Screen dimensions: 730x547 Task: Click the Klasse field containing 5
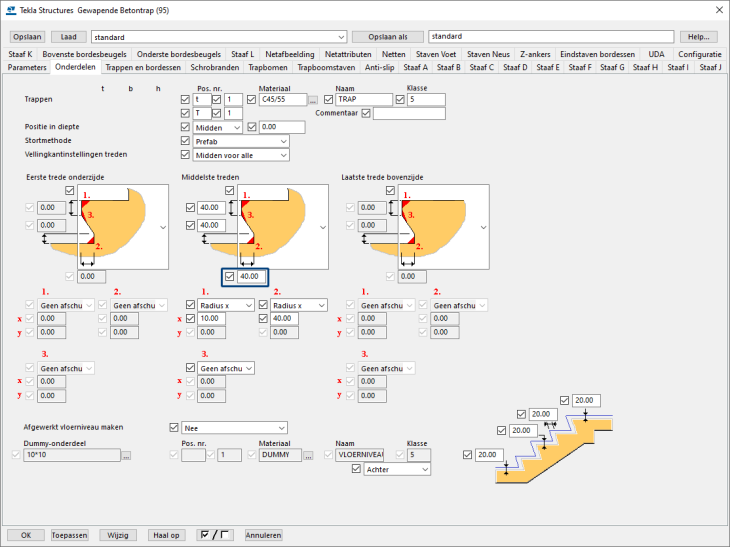pos(424,100)
